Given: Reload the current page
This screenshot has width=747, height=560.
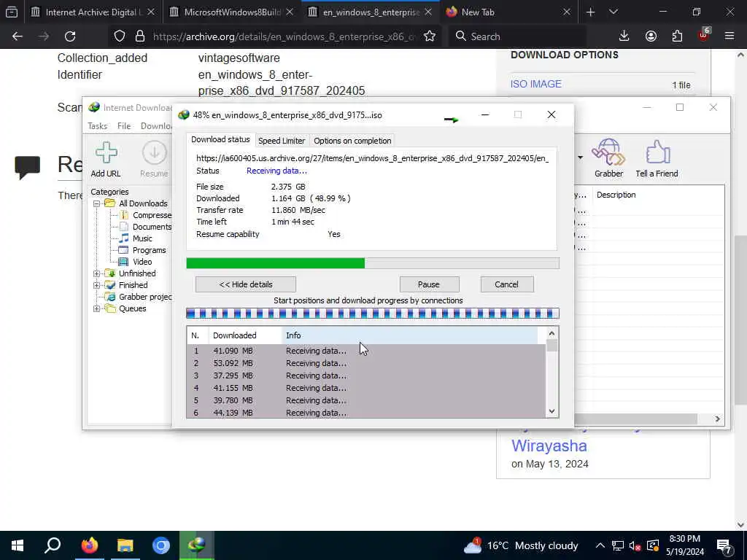Looking at the screenshot, I should coord(70,36).
